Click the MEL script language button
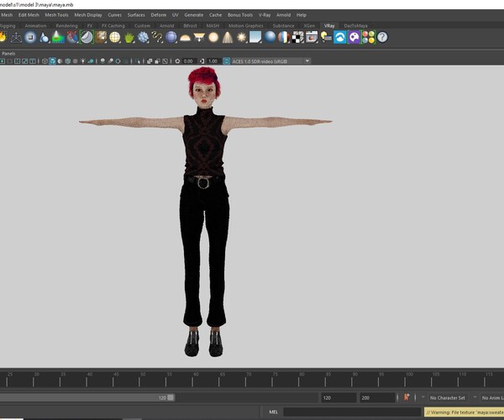 coord(273,412)
